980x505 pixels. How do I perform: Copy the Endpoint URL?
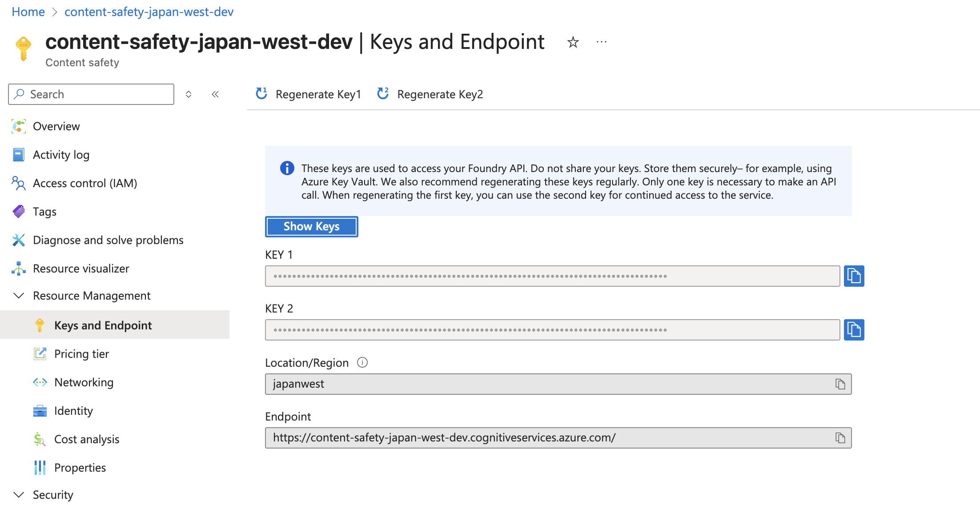click(x=840, y=438)
